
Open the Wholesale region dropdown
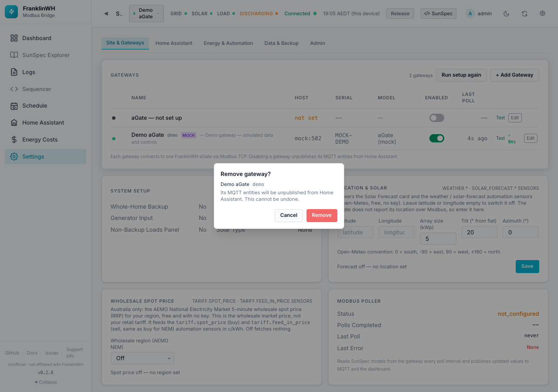(143, 358)
